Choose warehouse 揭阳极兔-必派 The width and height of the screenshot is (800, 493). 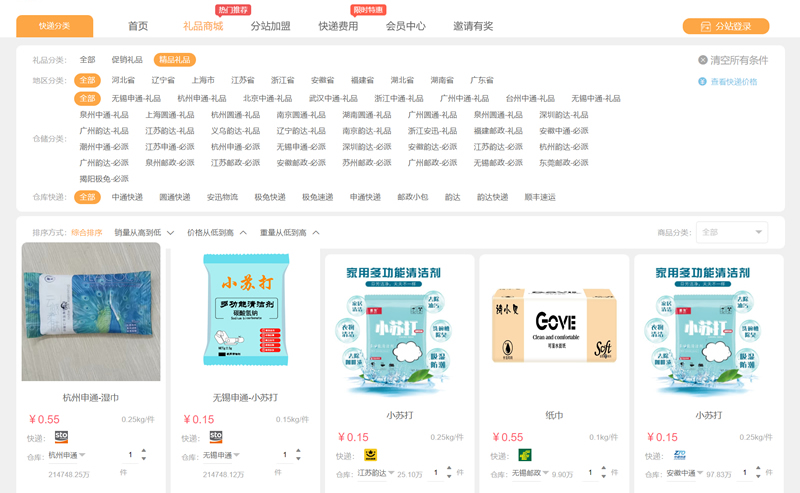click(104, 179)
